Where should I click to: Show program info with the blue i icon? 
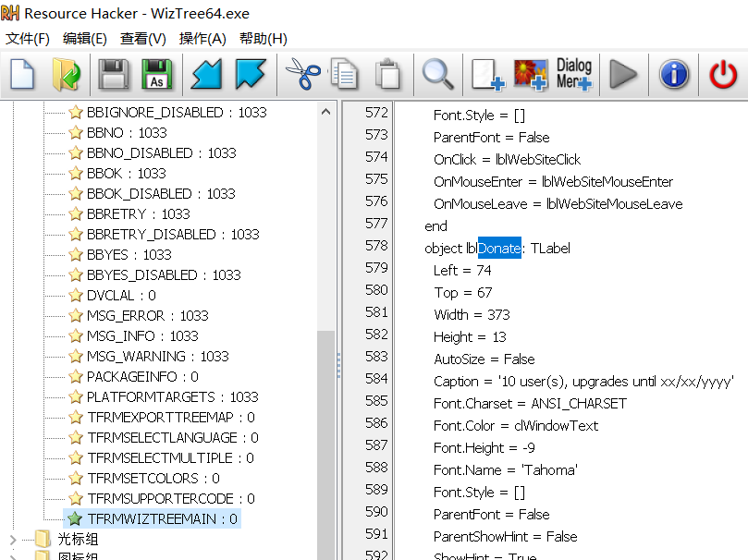[674, 74]
